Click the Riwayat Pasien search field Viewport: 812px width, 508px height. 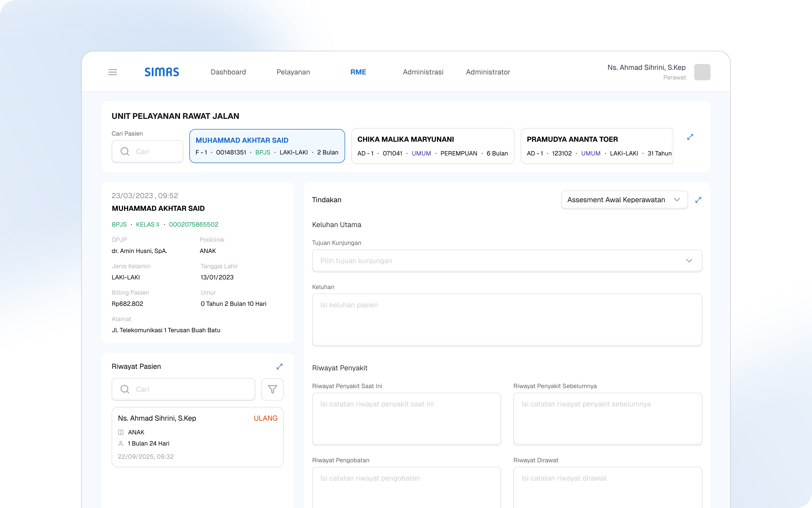183,389
